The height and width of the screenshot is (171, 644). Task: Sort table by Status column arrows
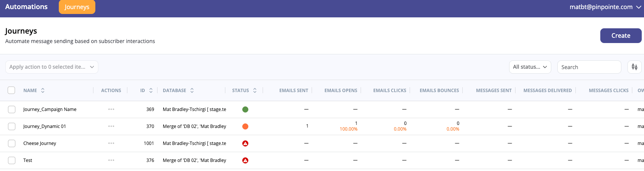[255, 91]
